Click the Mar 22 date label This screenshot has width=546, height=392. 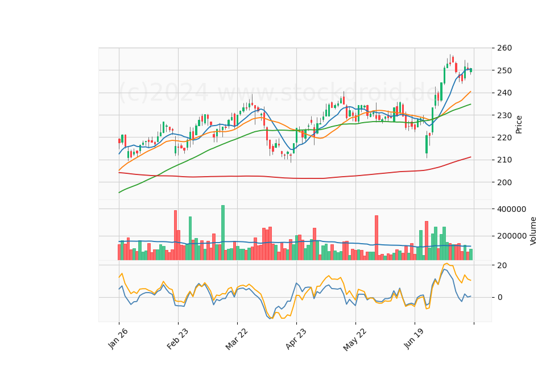click(236, 339)
